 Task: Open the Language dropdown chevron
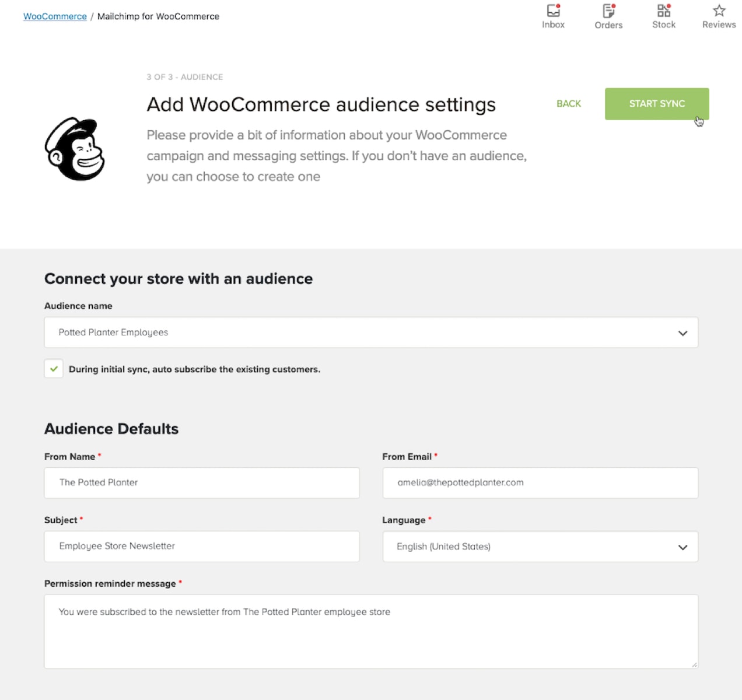coord(682,547)
